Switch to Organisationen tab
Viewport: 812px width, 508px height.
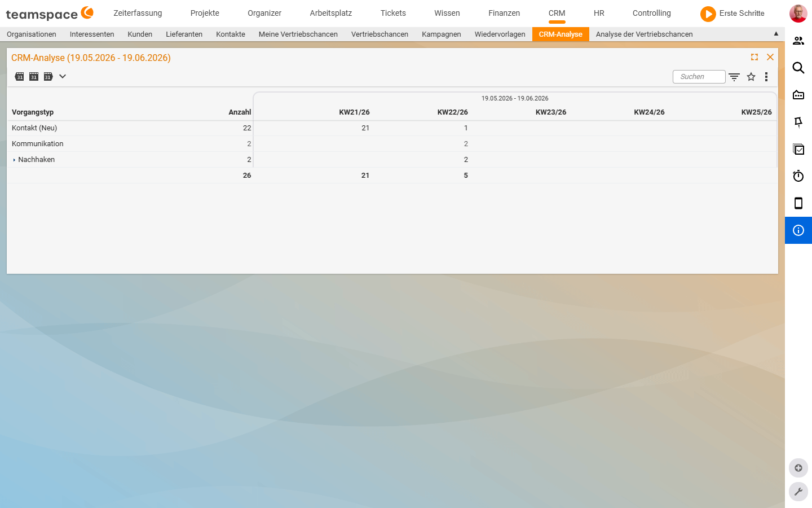(32, 34)
